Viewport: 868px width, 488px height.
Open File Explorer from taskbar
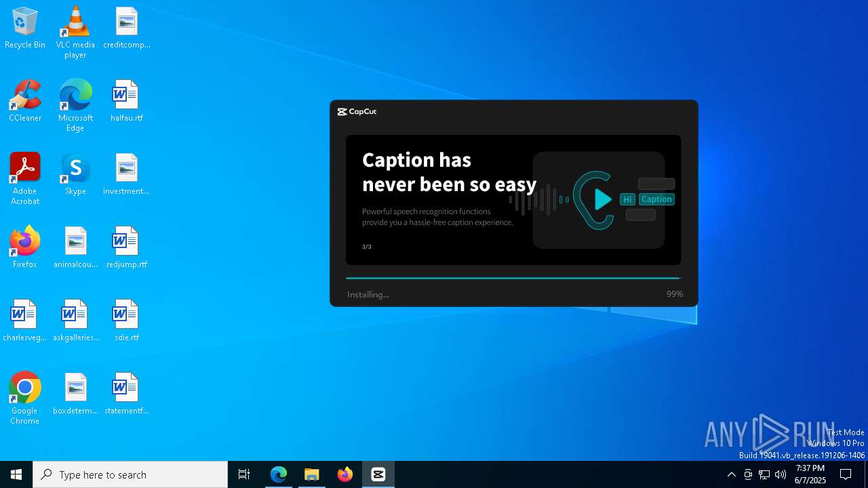point(312,474)
